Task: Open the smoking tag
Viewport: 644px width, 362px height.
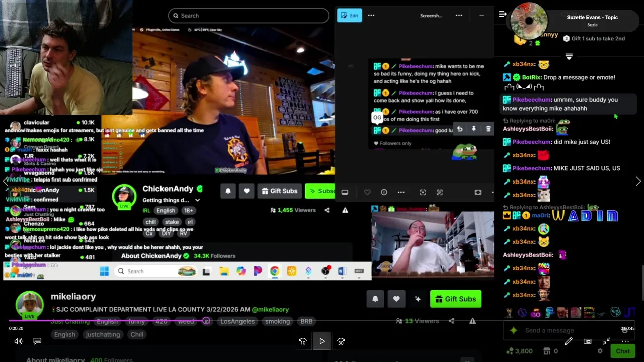Action: (x=278, y=321)
